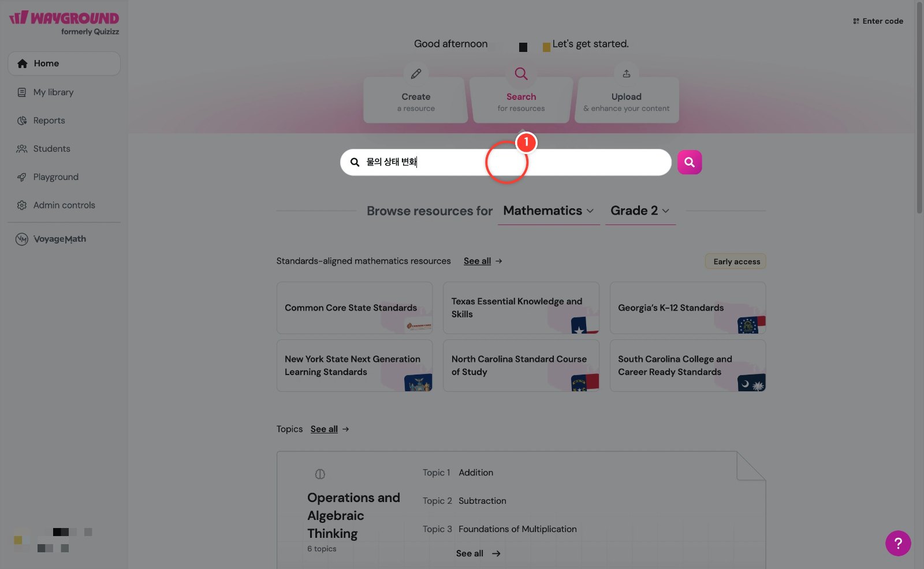The height and width of the screenshot is (569, 924).
Task: Click See all next to Topics
Action: (x=330, y=429)
